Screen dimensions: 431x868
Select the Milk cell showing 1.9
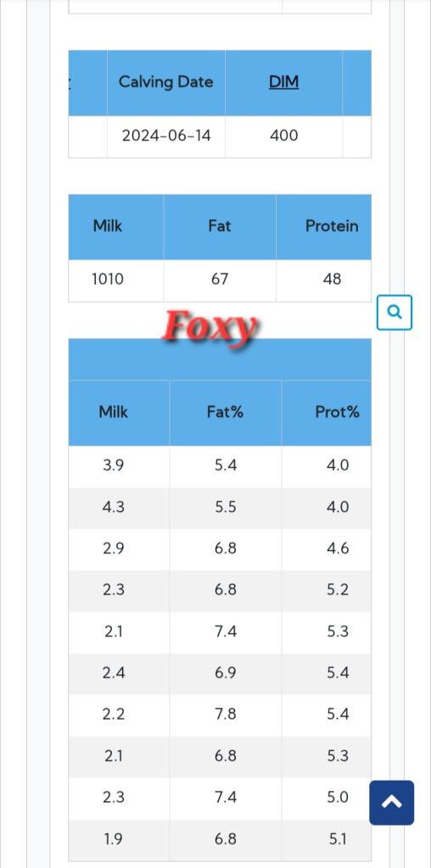(113, 840)
